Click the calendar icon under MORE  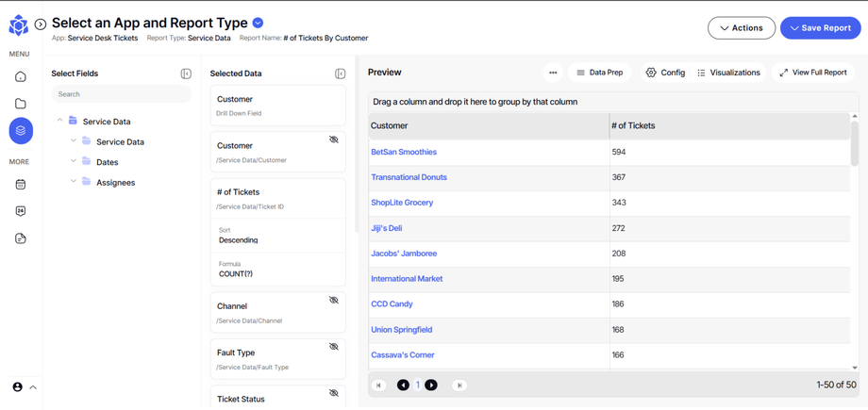click(21, 185)
